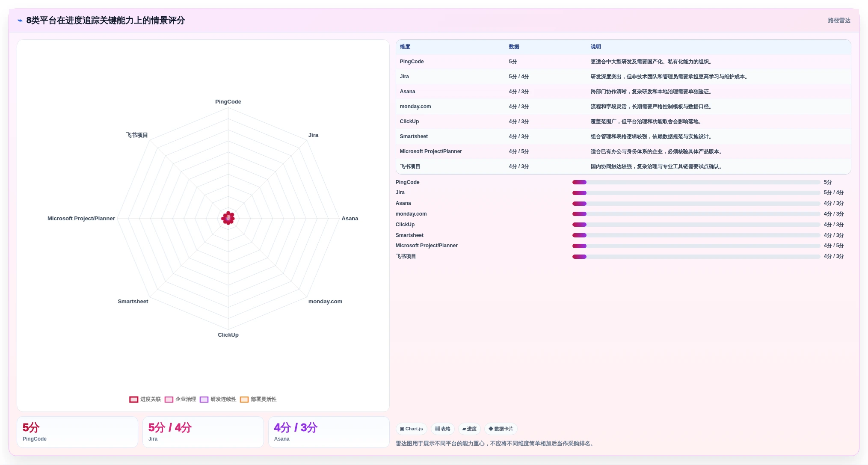Click description starting 流程和字段灵活
868x465 pixels.
652,107
